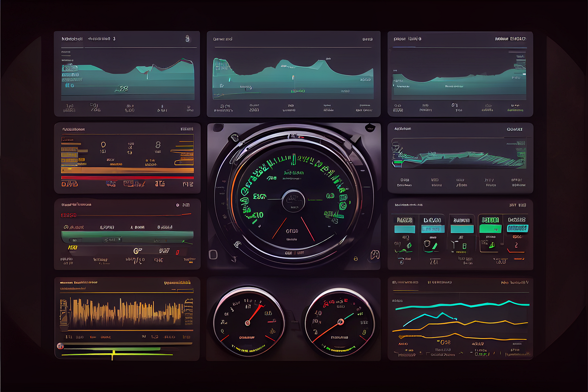Viewport: 588px width, 392px height.
Task: Click the green check icon in the second status tile
Action: click(x=434, y=247)
